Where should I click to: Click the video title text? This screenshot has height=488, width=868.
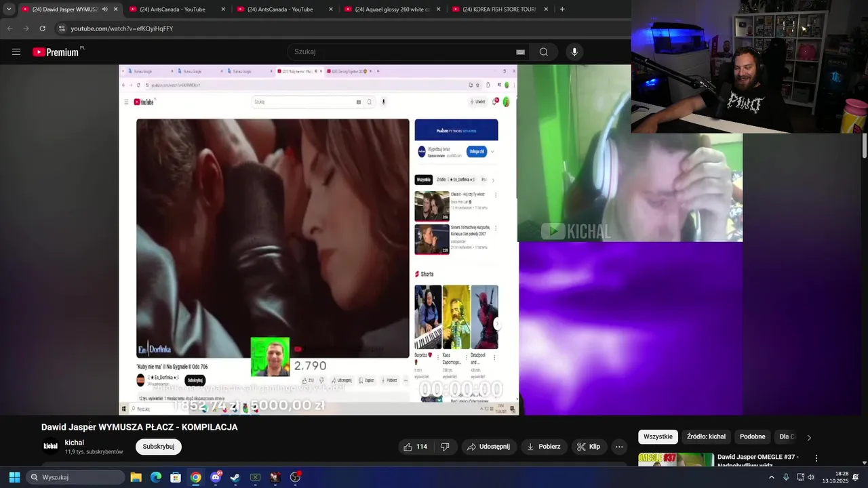click(140, 427)
